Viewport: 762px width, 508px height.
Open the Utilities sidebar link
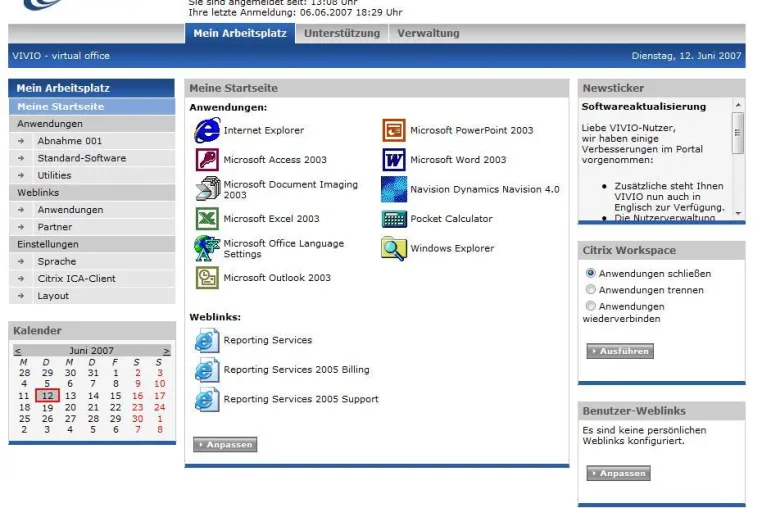54,175
